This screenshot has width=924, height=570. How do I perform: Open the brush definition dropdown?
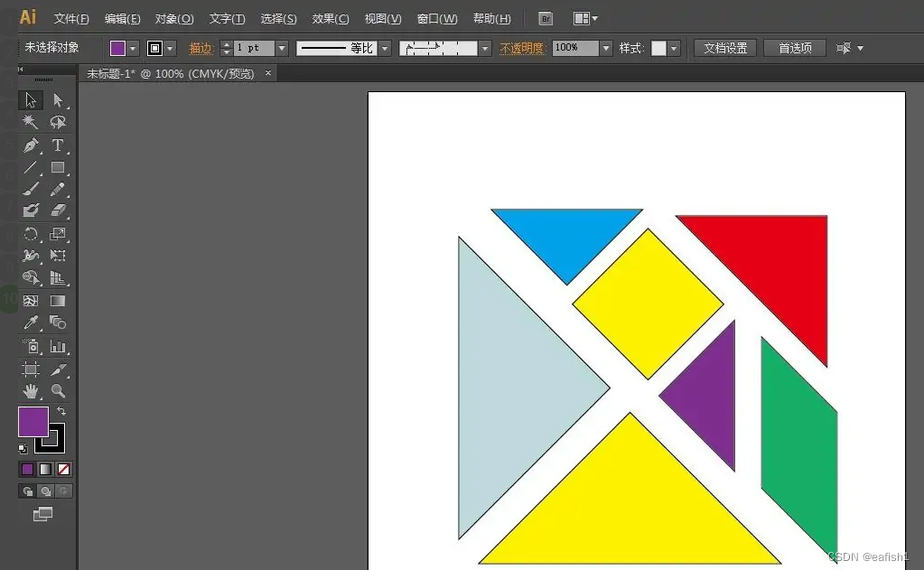point(384,48)
